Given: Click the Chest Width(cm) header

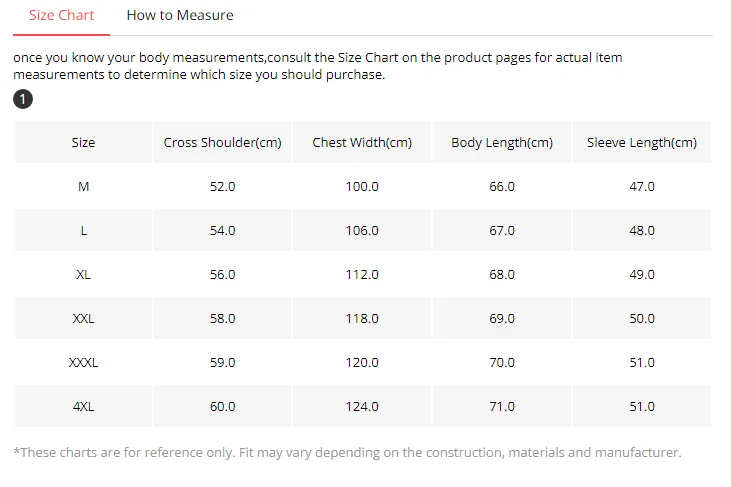Looking at the screenshot, I should point(362,142).
